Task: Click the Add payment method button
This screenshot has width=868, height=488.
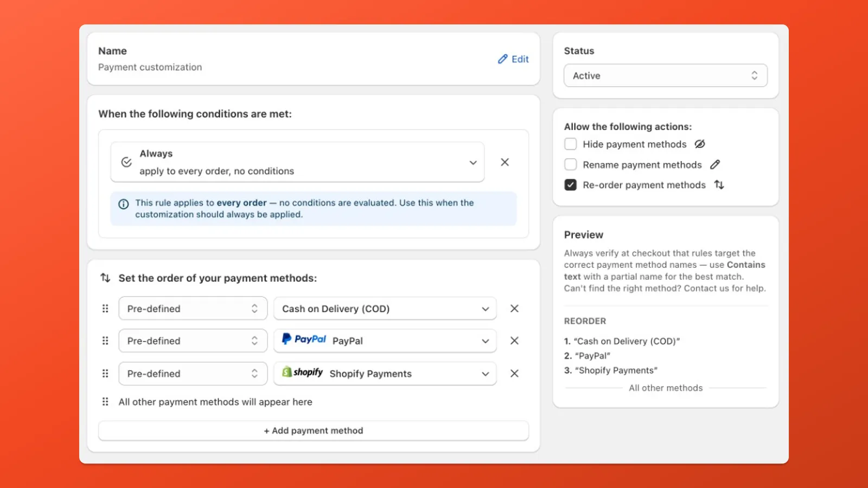Action: tap(313, 430)
